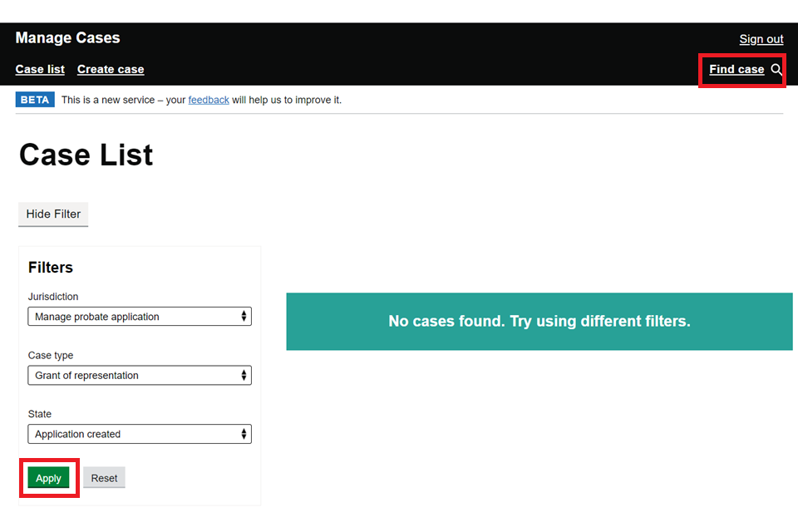
Task: Expand the Jurisdiction dropdown
Action: pos(140,316)
